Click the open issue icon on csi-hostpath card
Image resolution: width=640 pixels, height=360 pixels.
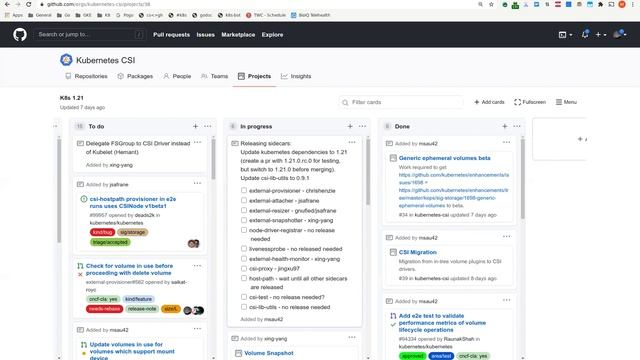84,199
